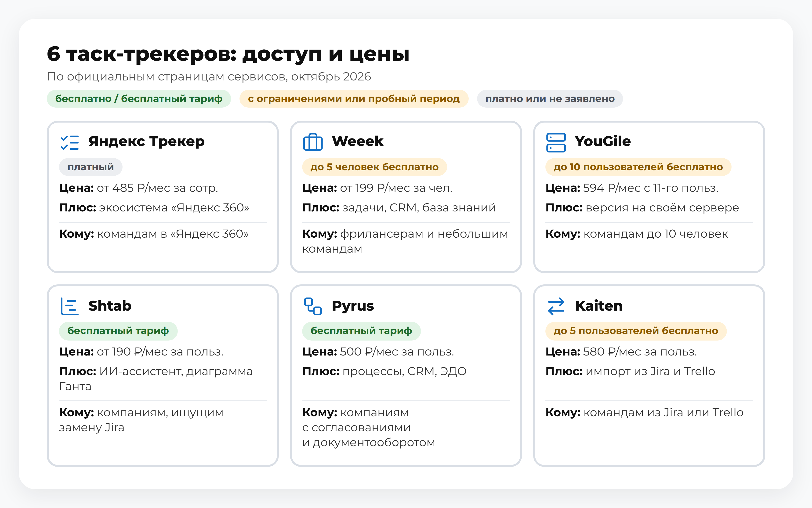Select the legend pill 'с ограничениями или пробный период'
Image resolution: width=812 pixels, height=508 pixels.
[354, 99]
